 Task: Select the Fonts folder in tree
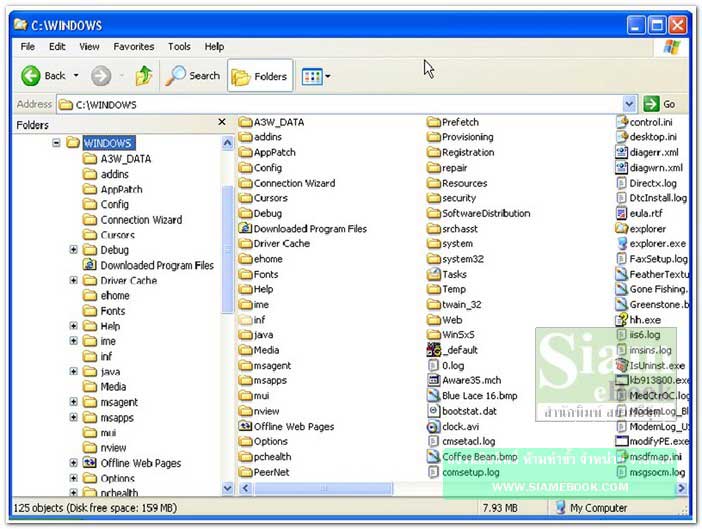[113, 311]
